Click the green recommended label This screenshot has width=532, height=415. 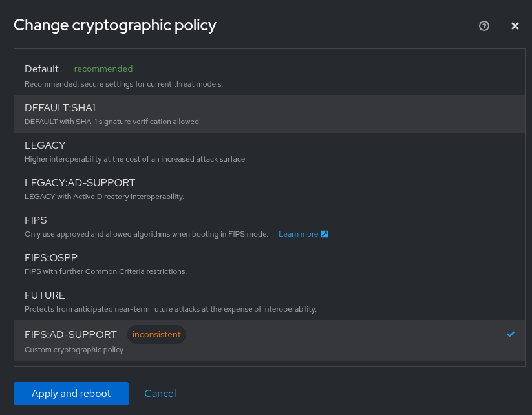pyautogui.click(x=103, y=69)
